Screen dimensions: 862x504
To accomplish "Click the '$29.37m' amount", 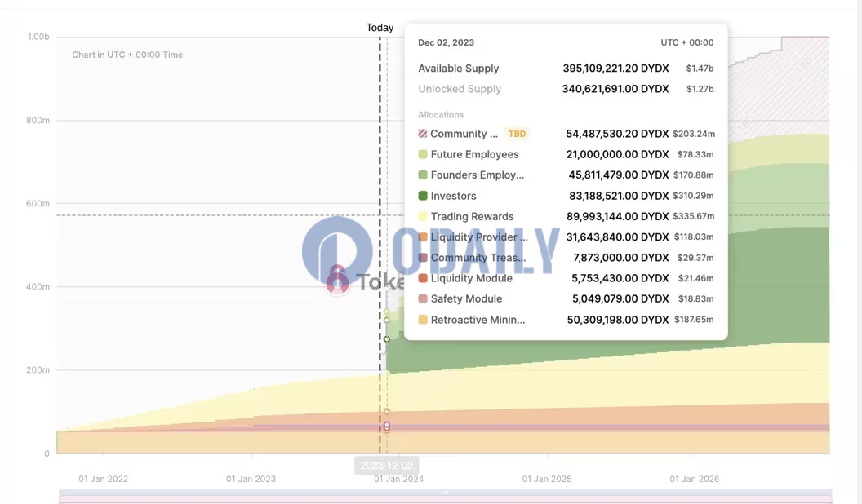I will (x=695, y=258).
